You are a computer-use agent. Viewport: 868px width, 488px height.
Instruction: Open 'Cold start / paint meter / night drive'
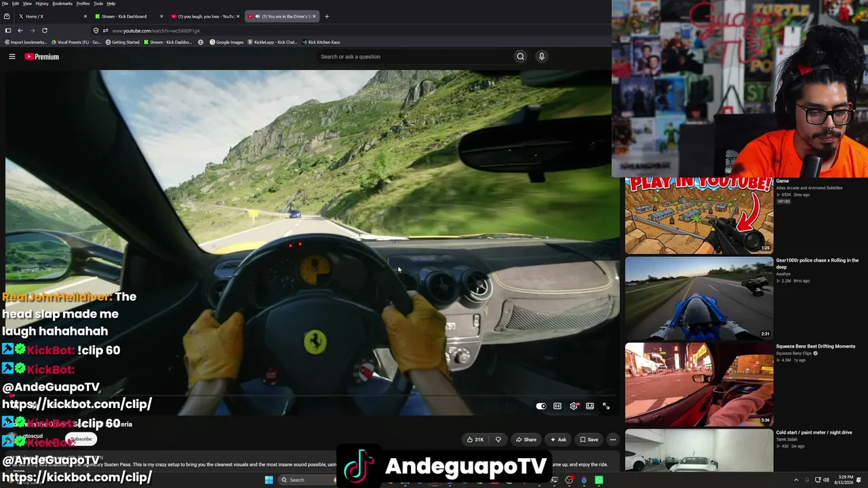point(814,432)
